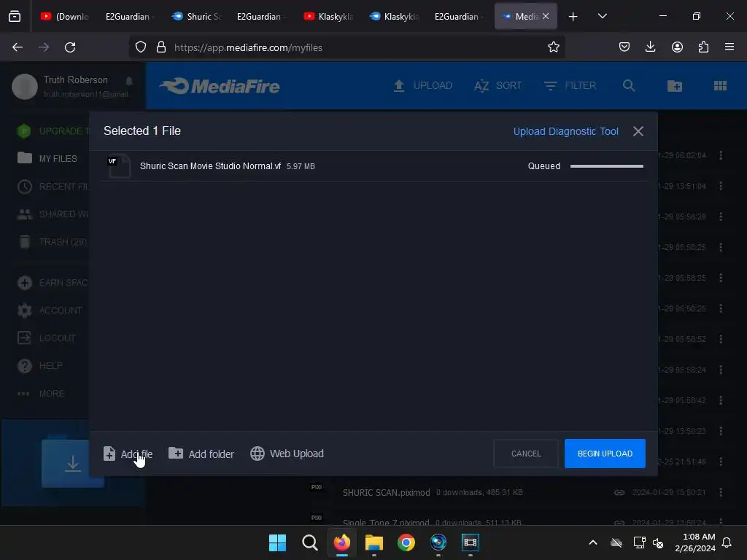The image size is (747, 560).
Task: Open Trash (29) in sidebar
Action: 52,242
